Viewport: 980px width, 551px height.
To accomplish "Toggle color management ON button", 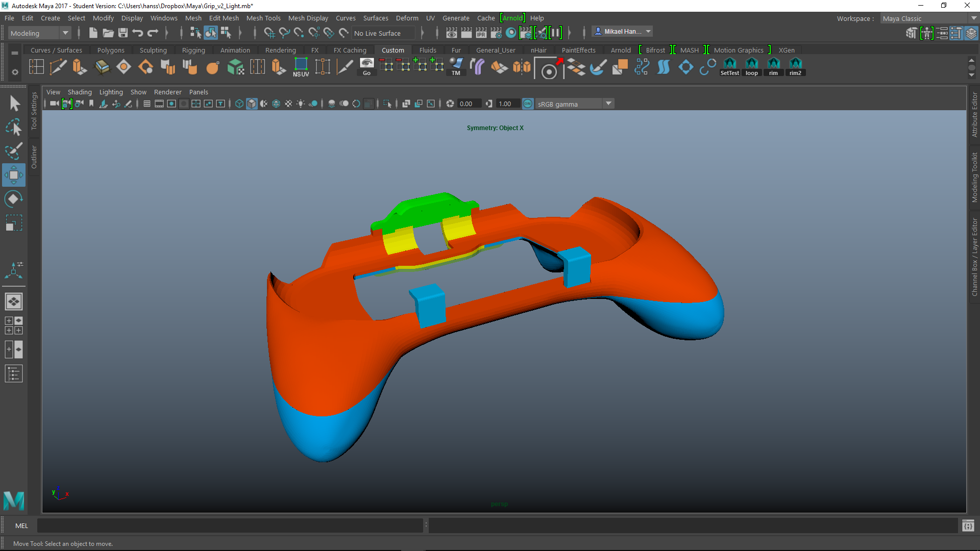I will [x=528, y=104].
